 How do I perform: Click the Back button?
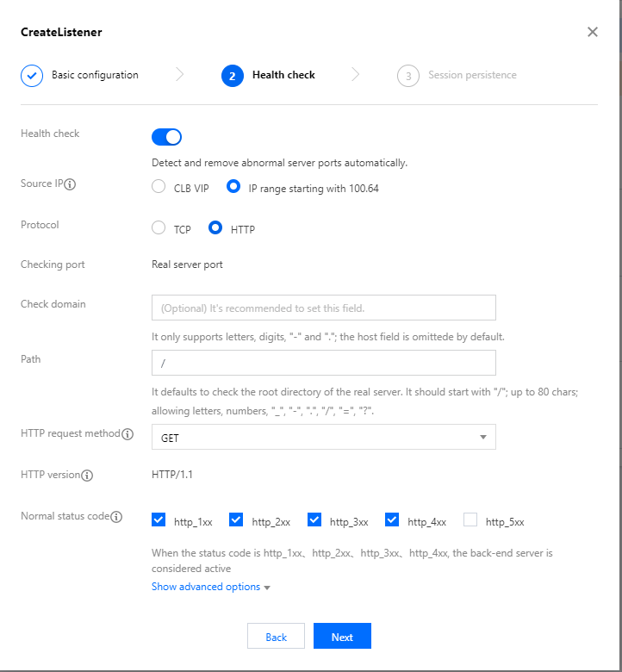(276, 637)
